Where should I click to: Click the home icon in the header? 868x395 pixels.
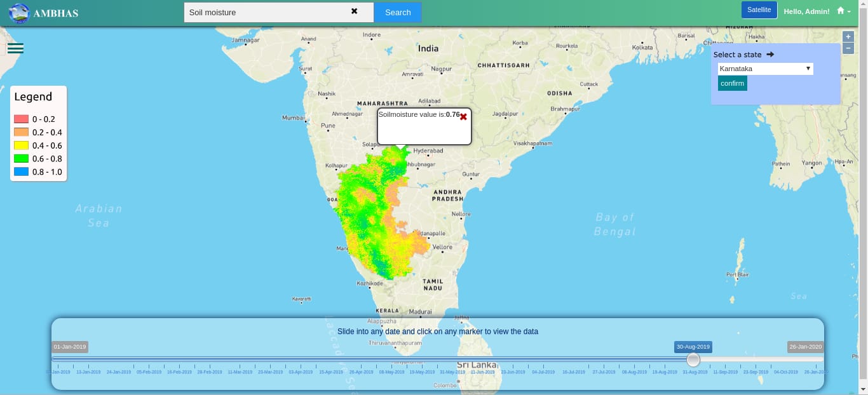tap(841, 11)
